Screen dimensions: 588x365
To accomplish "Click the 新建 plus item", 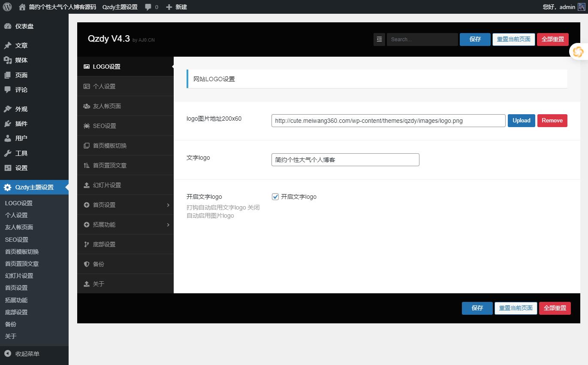I will point(176,7).
